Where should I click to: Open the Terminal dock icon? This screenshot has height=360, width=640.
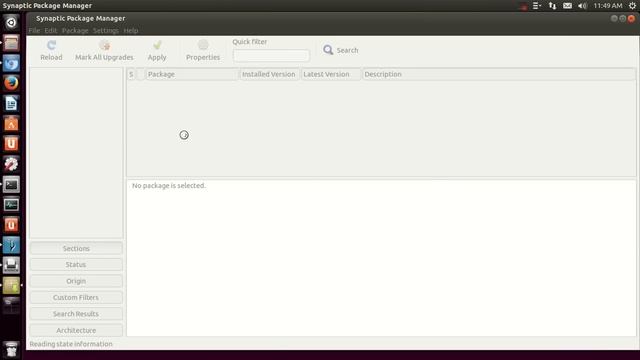[x=11, y=184]
